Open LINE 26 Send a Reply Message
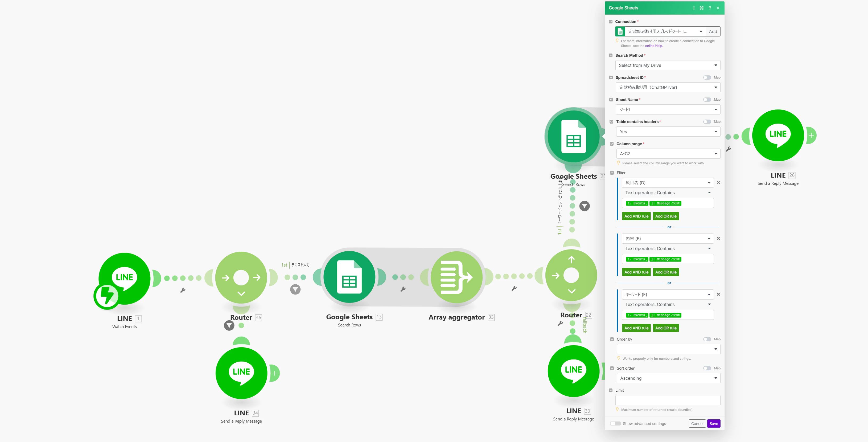The height and width of the screenshot is (442, 868). point(778,135)
